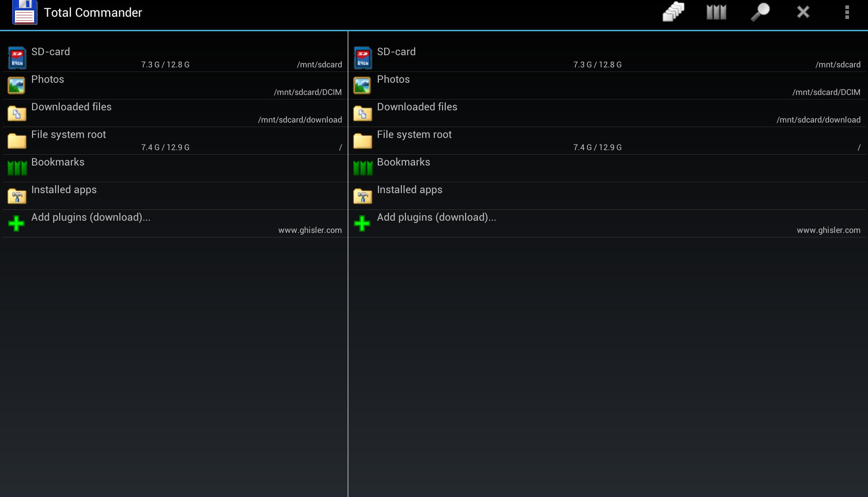The image size is (868, 497).
Task: Open Downloaded files label in the left panel
Action: coord(72,107)
